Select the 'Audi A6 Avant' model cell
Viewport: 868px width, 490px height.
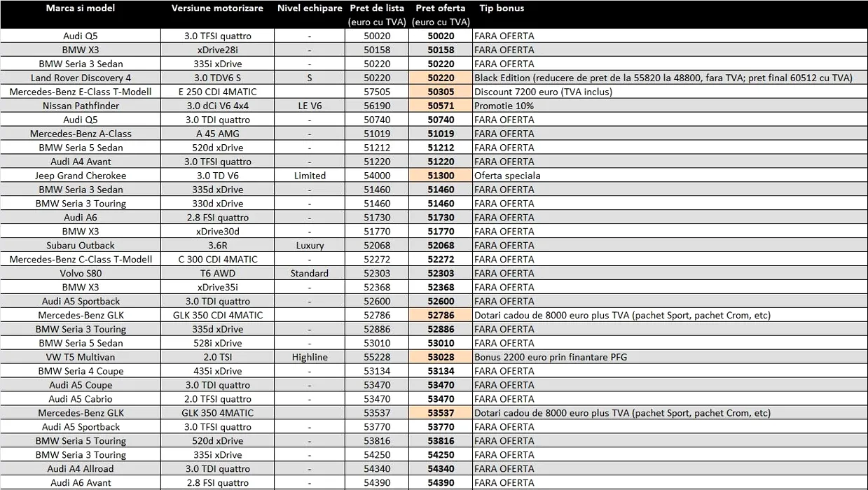81,483
